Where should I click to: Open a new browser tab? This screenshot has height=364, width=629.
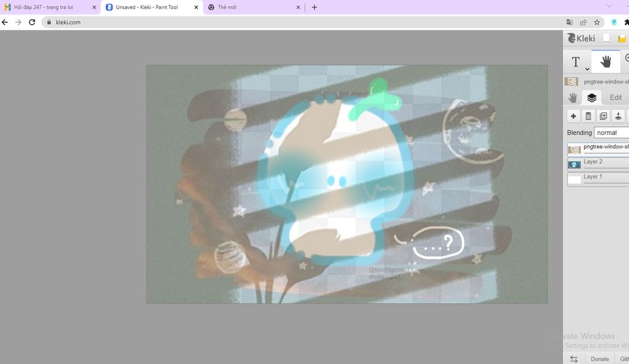coord(314,7)
